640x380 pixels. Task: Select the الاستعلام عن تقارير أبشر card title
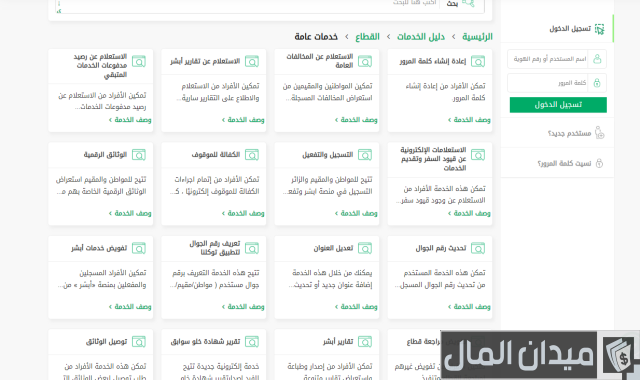(x=205, y=61)
